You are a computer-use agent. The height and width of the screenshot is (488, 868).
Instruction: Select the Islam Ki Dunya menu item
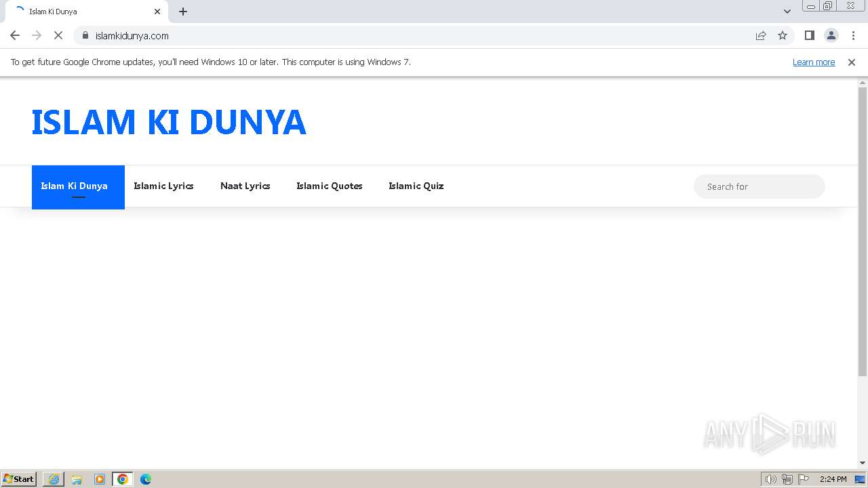point(78,186)
